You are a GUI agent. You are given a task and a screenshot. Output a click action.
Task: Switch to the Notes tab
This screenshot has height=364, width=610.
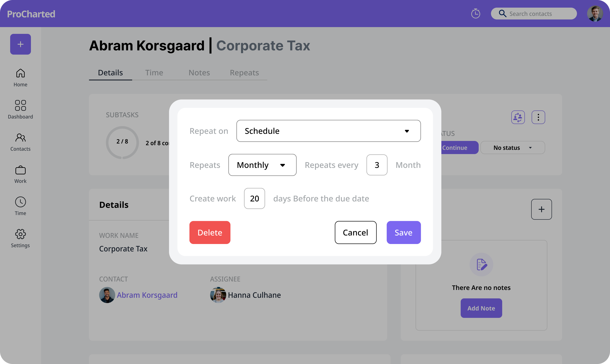[199, 72]
